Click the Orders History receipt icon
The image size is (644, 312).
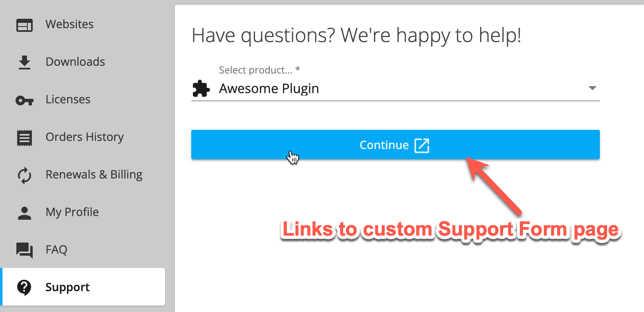tap(25, 138)
